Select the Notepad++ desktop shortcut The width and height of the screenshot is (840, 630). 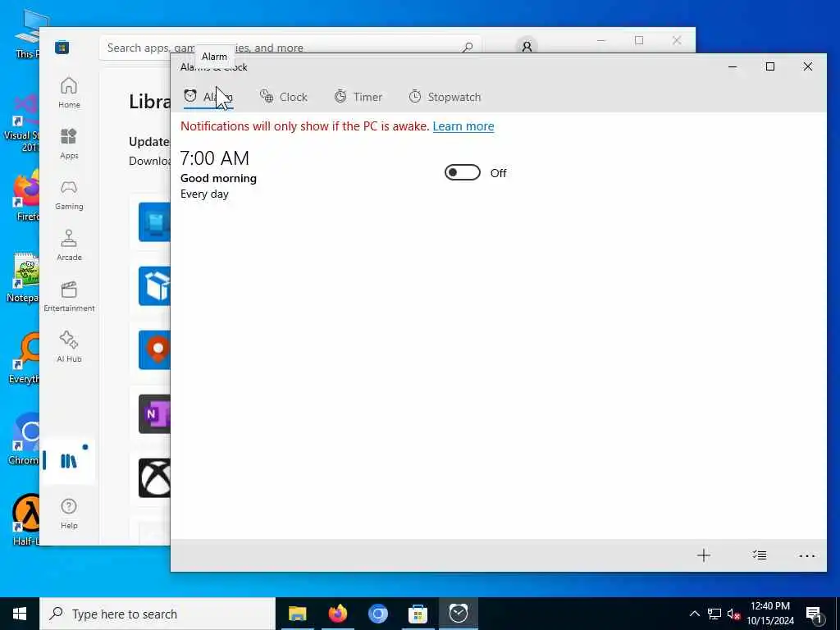22,277
